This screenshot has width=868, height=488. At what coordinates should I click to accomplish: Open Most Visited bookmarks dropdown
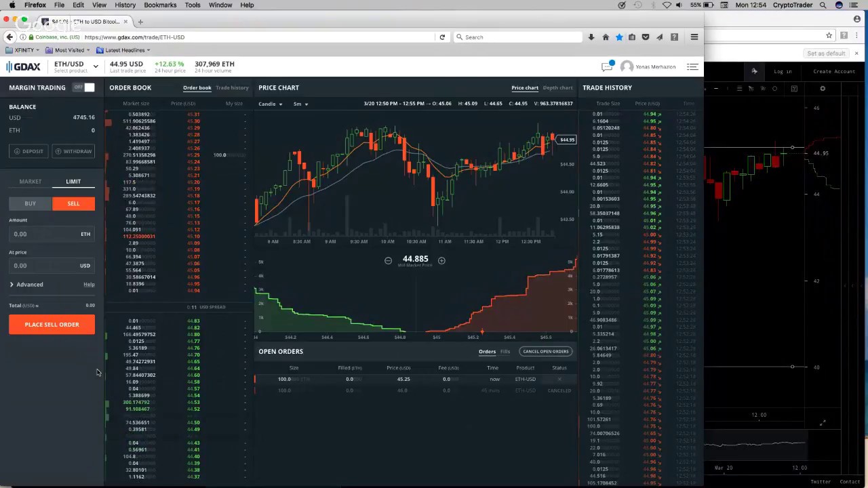coord(68,50)
